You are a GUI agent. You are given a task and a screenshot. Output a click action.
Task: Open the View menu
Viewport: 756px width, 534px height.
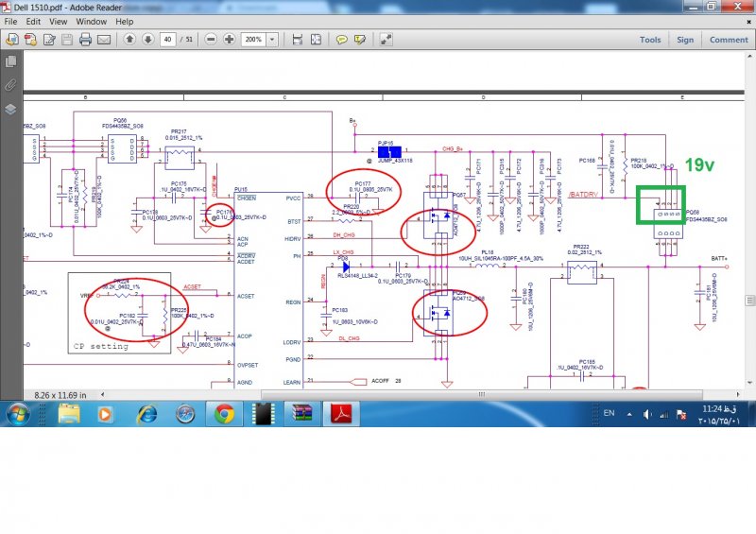point(59,22)
